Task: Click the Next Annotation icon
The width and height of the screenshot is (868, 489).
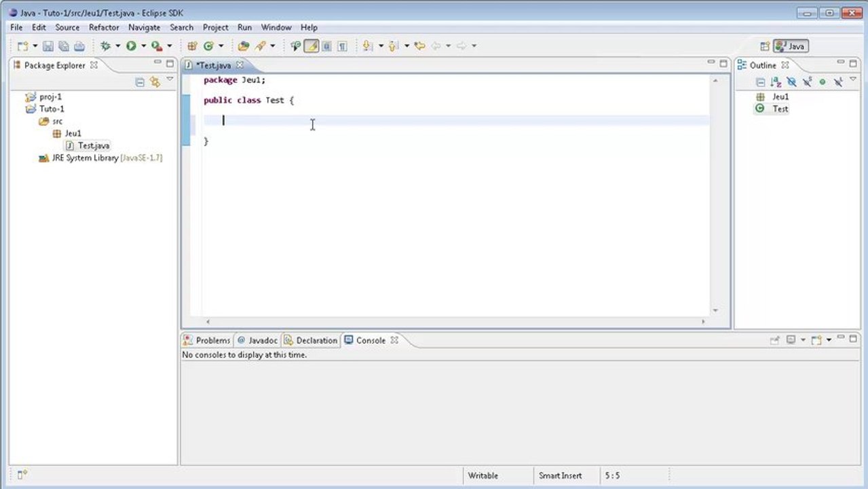Action: click(367, 46)
